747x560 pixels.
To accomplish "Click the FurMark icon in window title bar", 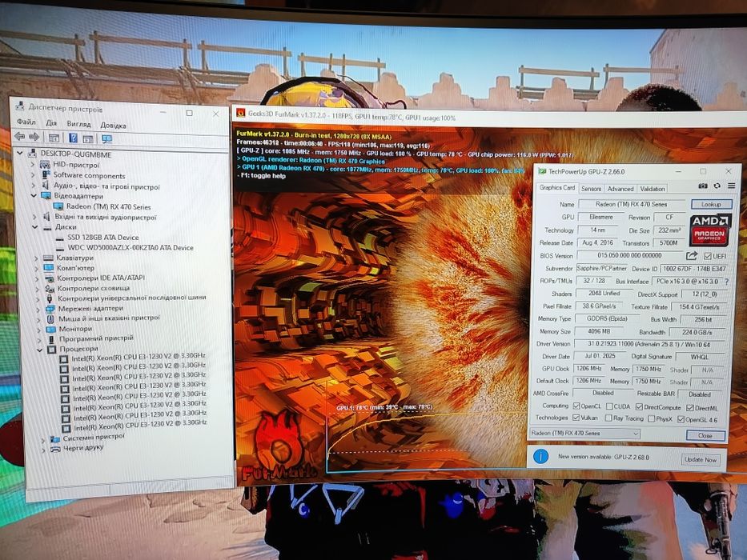I will pyautogui.click(x=240, y=114).
